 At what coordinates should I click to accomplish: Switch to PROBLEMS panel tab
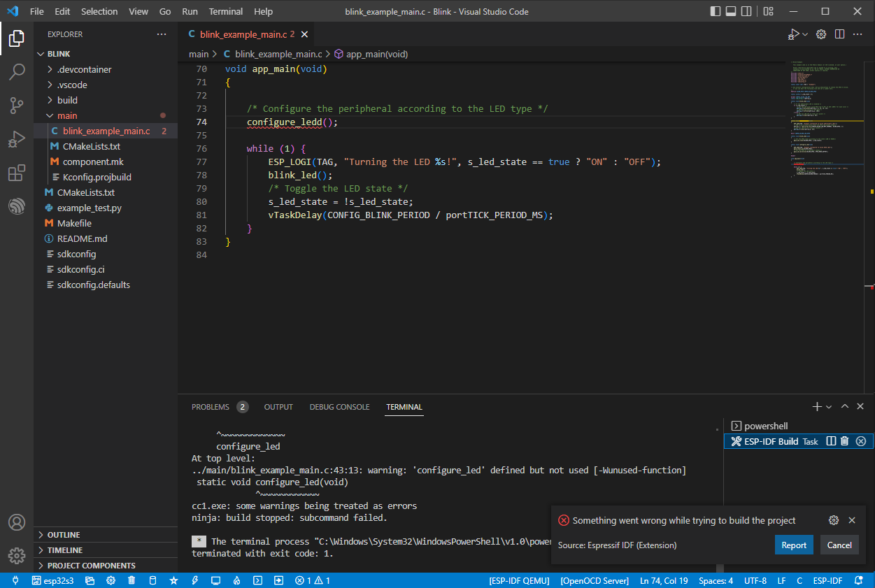(220, 407)
